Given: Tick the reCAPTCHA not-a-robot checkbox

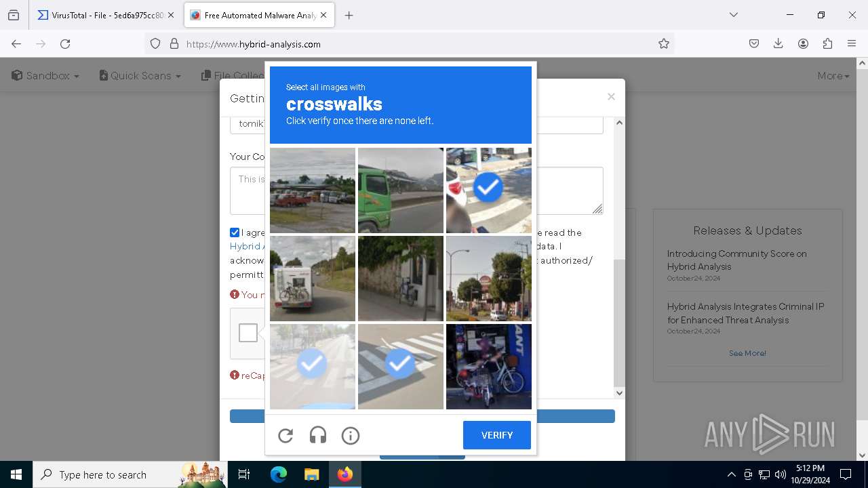Looking at the screenshot, I should 248,333.
